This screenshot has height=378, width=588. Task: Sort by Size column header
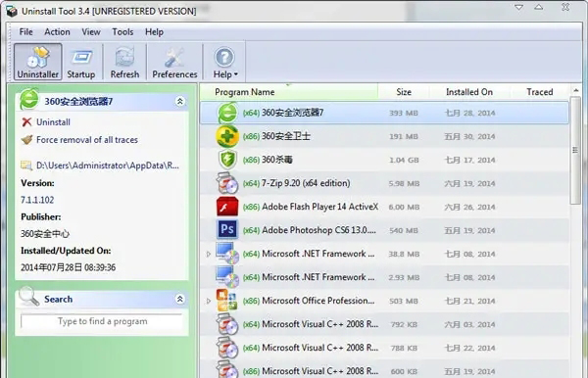[404, 92]
